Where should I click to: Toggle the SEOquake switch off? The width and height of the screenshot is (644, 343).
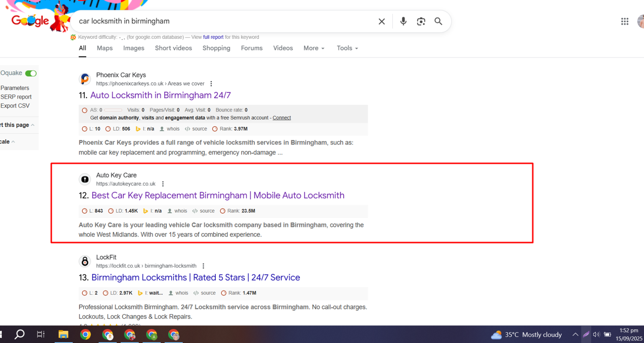tap(31, 73)
